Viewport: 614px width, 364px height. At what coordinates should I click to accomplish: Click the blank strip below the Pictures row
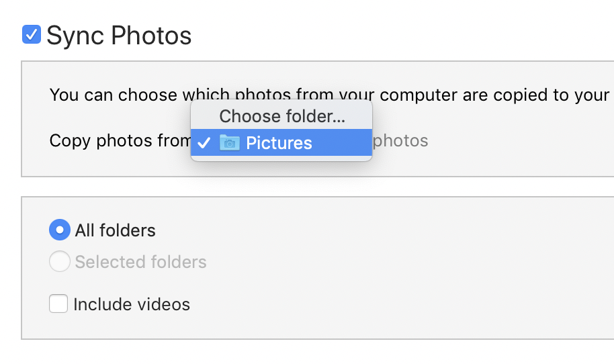281,158
